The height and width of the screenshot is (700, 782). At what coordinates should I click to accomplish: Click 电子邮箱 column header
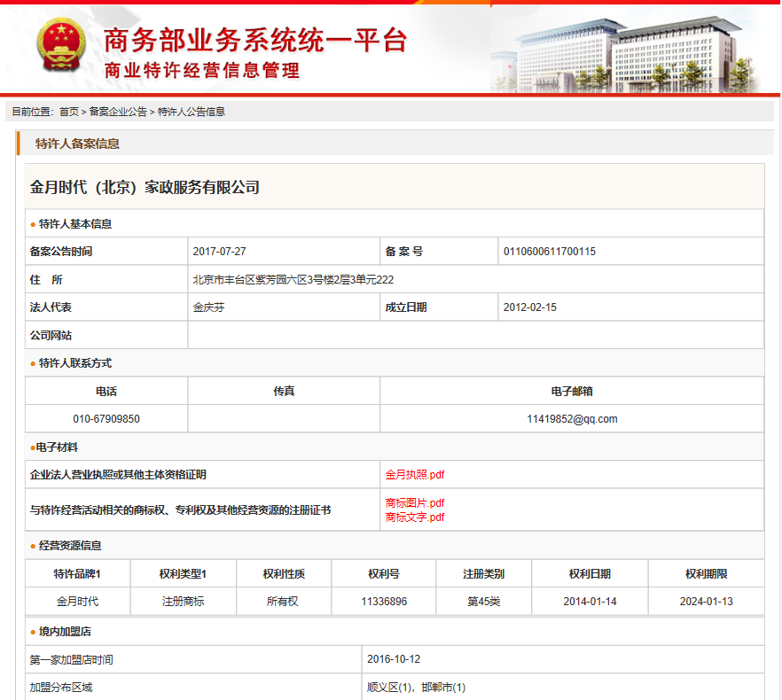pyautogui.click(x=572, y=392)
